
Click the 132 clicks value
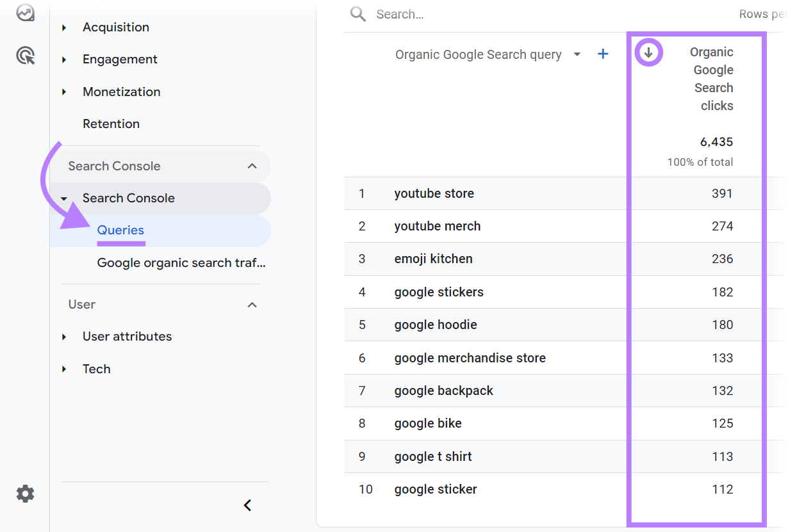(722, 391)
